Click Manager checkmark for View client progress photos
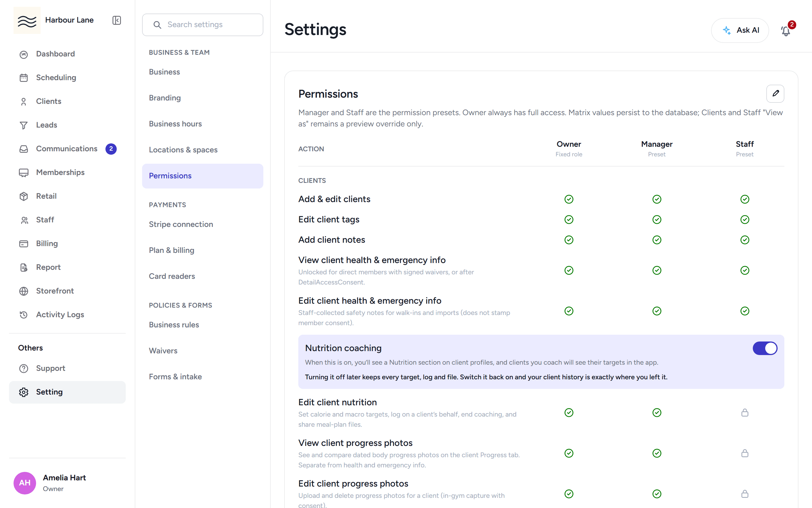 click(657, 453)
